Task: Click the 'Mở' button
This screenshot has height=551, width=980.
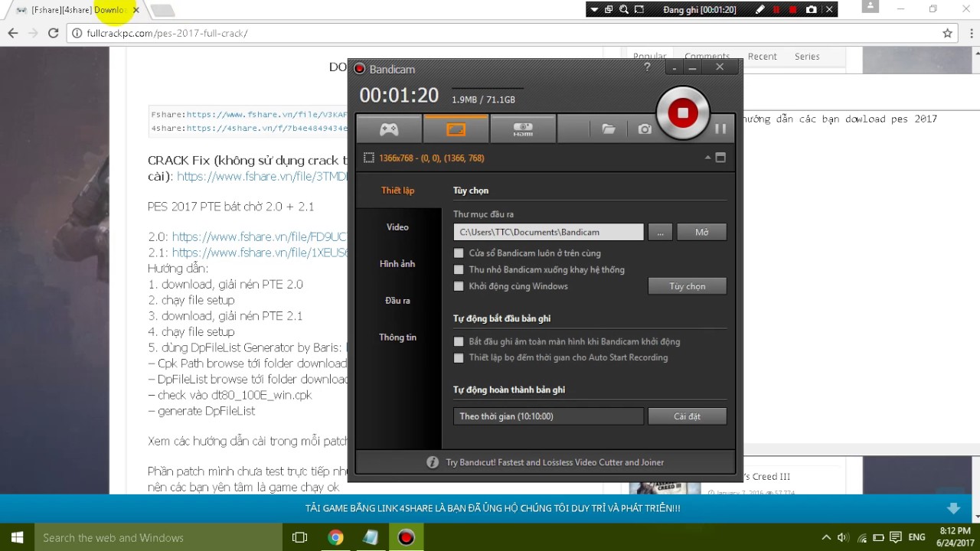Action: tap(701, 232)
